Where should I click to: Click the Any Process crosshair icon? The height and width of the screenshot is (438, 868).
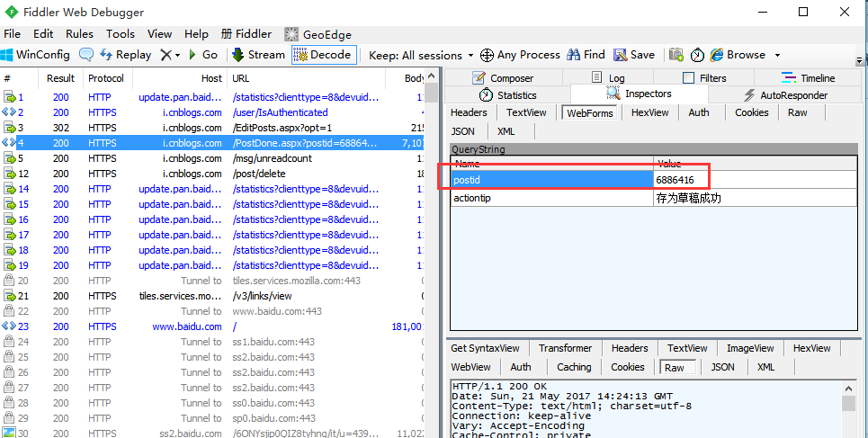click(488, 55)
